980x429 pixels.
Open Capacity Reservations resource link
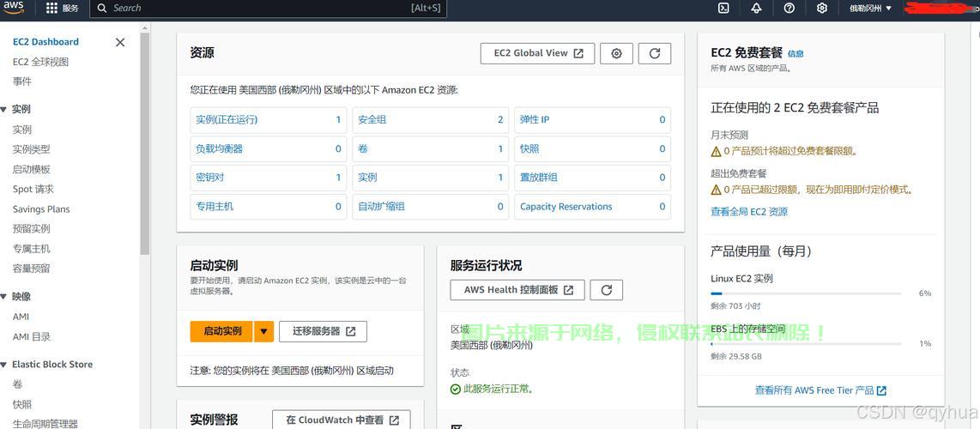(x=566, y=206)
